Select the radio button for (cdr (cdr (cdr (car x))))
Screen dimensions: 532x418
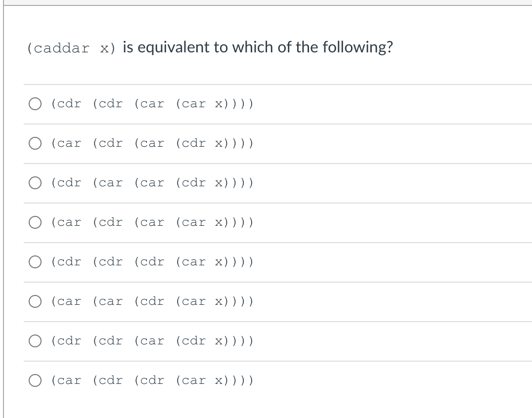coord(35,261)
